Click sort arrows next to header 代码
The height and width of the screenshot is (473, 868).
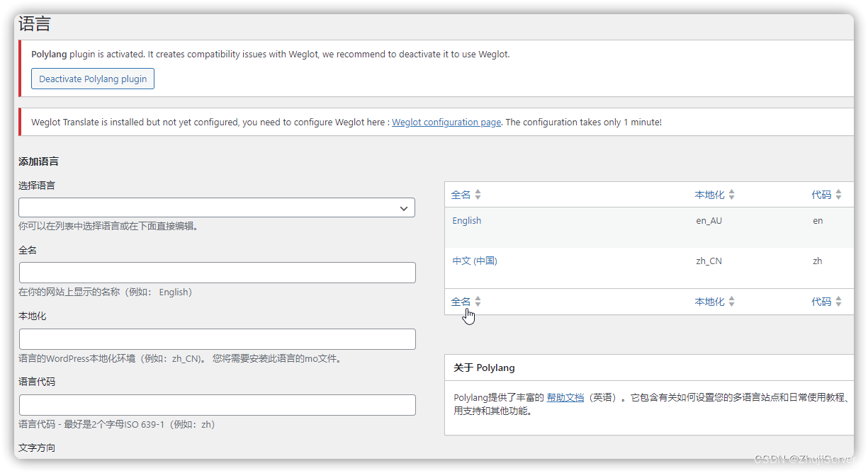tap(839, 195)
